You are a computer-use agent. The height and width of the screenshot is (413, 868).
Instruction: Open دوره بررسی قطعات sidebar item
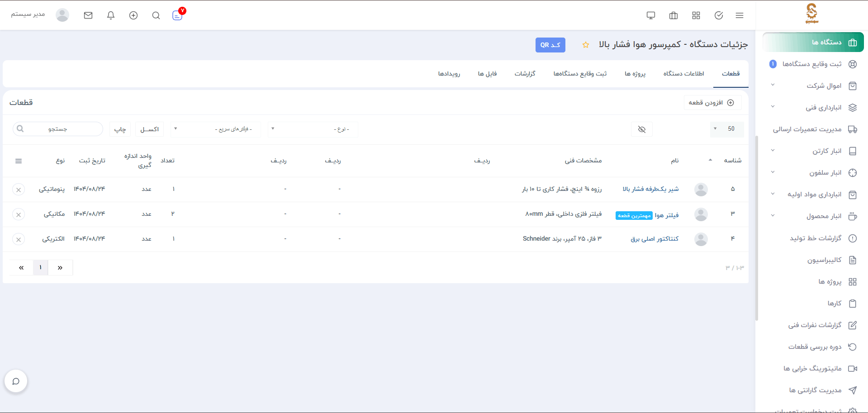click(x=813, y=347)
